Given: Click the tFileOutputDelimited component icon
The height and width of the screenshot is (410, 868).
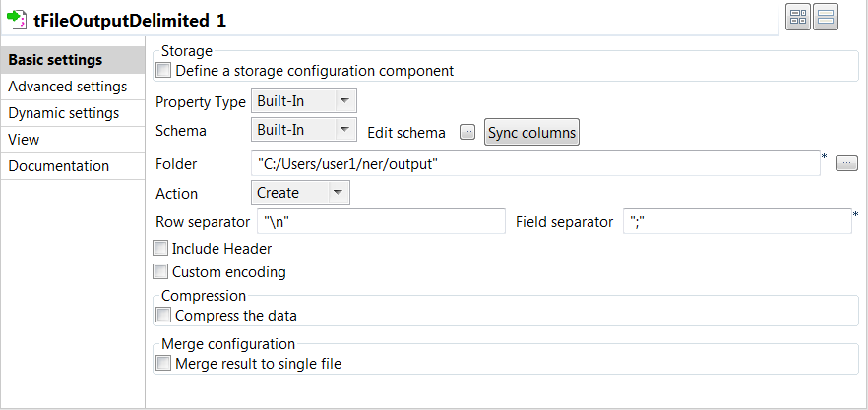Looking at the screenshot, I should point(16,19).
